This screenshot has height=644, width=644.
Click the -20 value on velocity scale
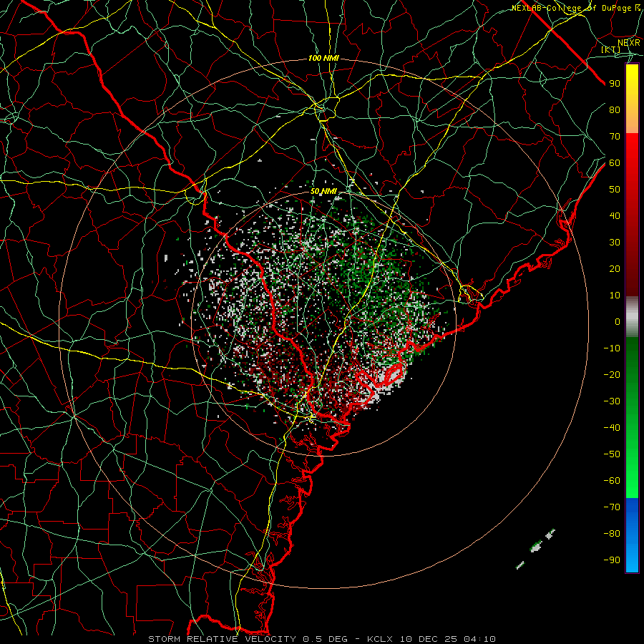point(612,375)
